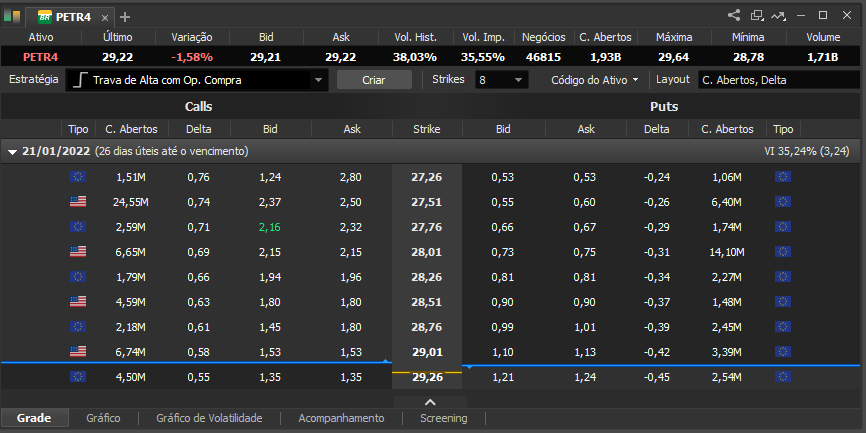Click the Criar button
The image size is (866, 433).
click(x=374, y=80)
